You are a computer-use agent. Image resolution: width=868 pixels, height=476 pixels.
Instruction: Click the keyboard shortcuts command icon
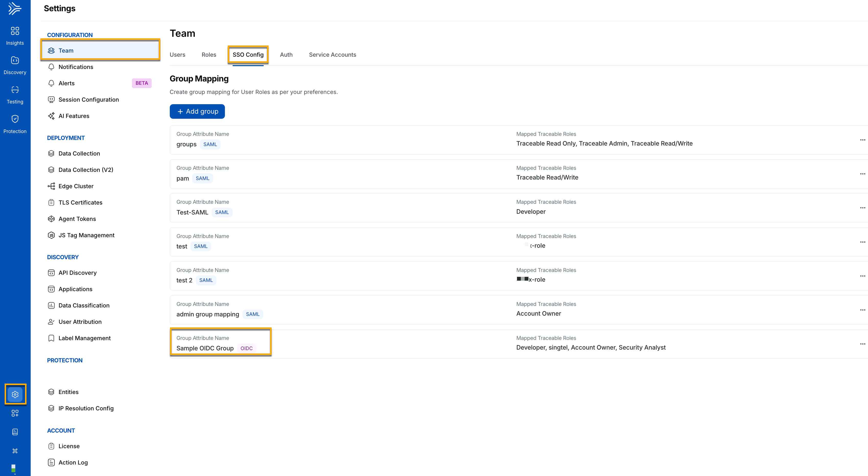pyautogui.click(x=15, y=451)
